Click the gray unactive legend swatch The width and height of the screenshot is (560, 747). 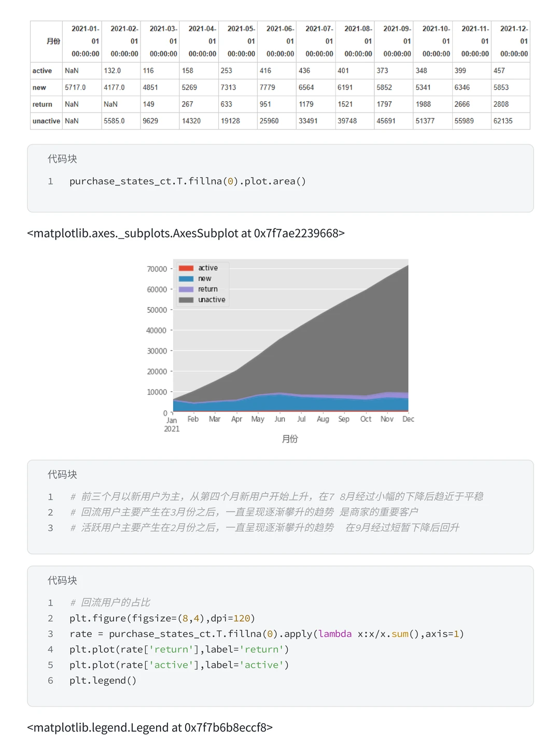point(186,300)
